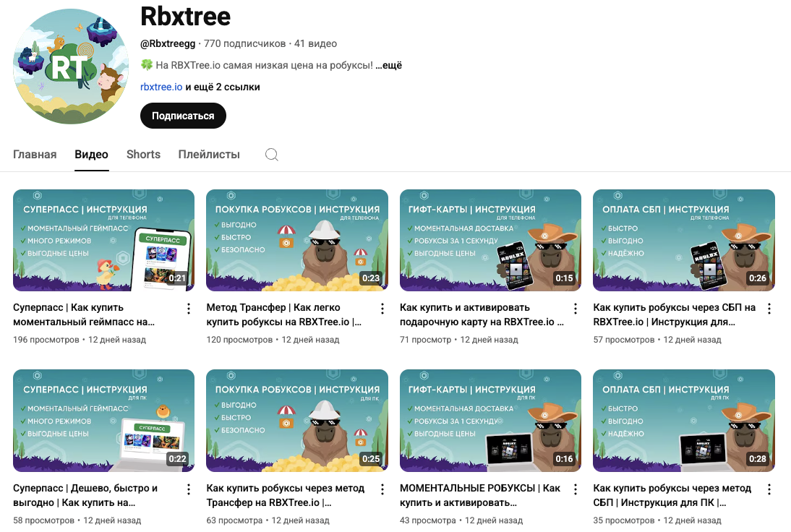
Task: Click the Подписаться button
Action: pyautogui.click(x=183, y=116)
